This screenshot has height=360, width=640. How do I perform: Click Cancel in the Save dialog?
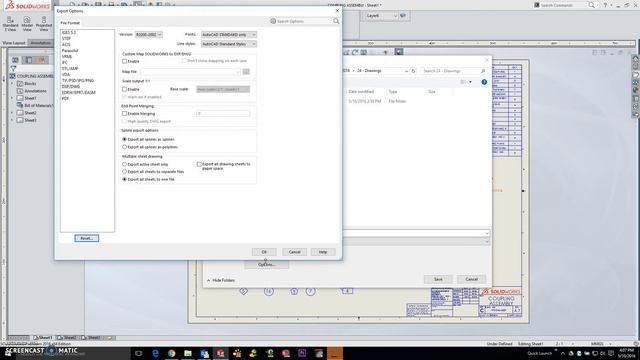pyautogui.click(x=471, y=279)
